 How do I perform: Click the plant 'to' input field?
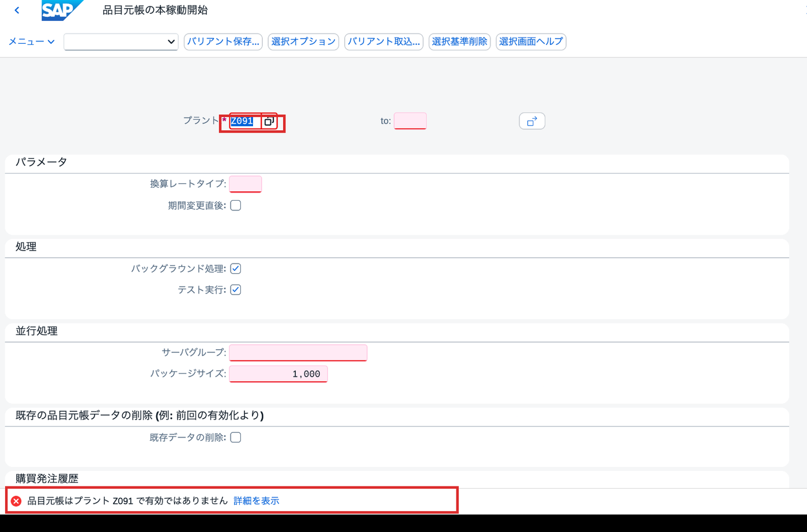(410, 121)
